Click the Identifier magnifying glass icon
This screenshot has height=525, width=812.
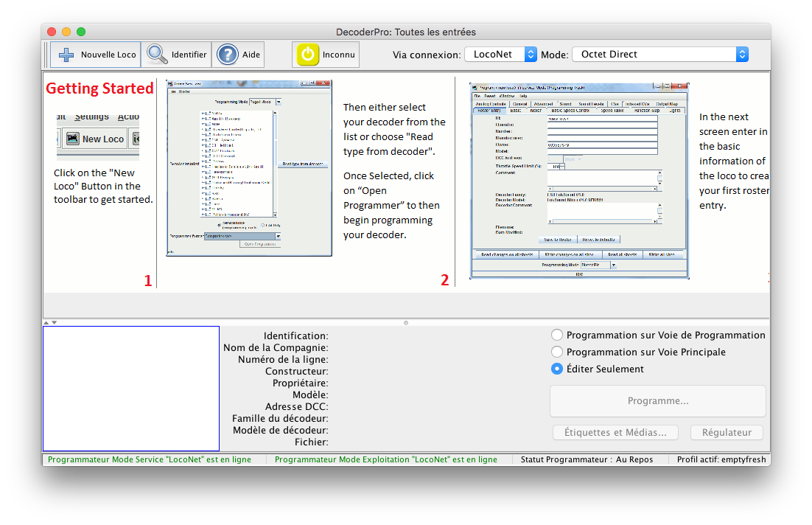click(157, 55)
